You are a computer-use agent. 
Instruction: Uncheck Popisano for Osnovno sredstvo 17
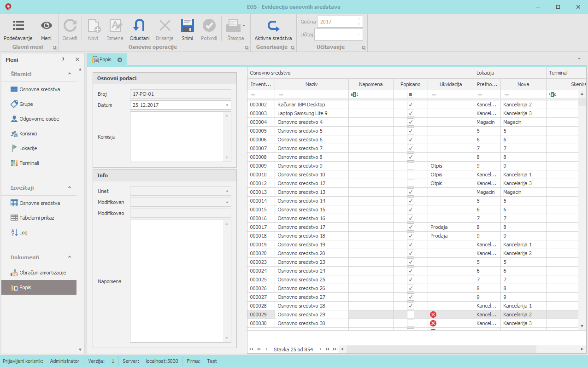411,227
